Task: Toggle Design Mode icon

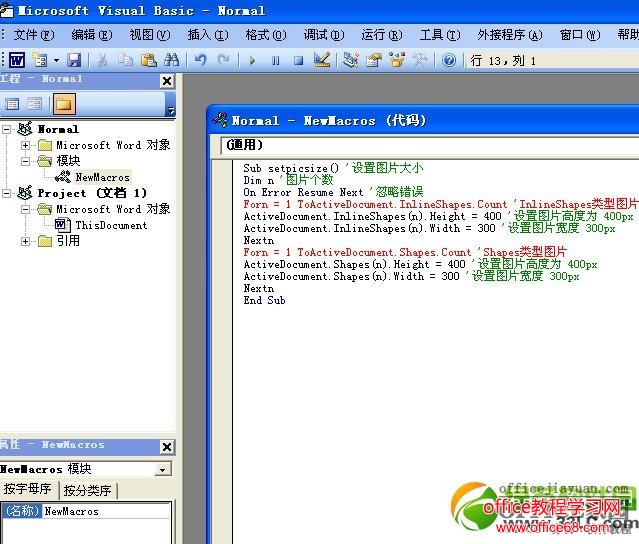Action: pyautogui.click(x=322, y=60)
